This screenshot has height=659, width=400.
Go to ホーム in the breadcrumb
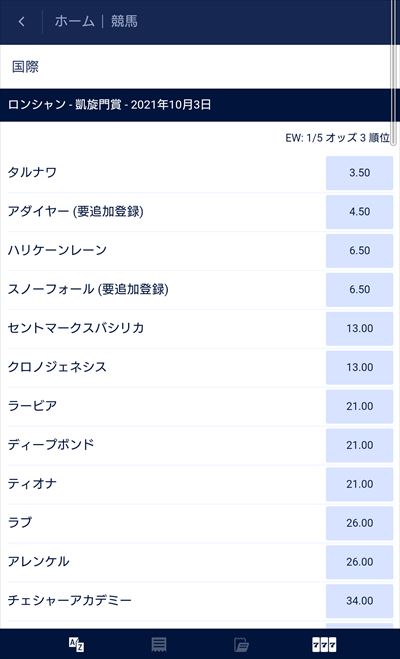click(x=74, y=21)
